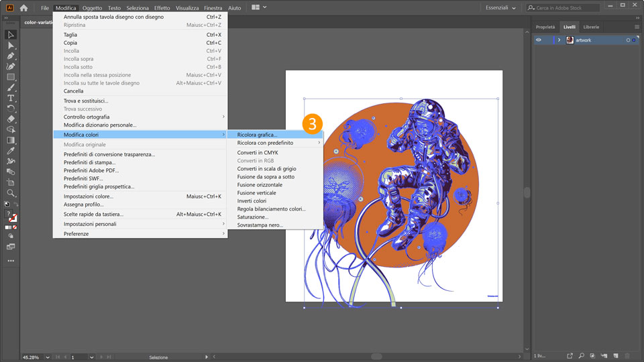644x362 pixels.
Task: Select the Rectangle tool
Action: [x=11, y=76]
